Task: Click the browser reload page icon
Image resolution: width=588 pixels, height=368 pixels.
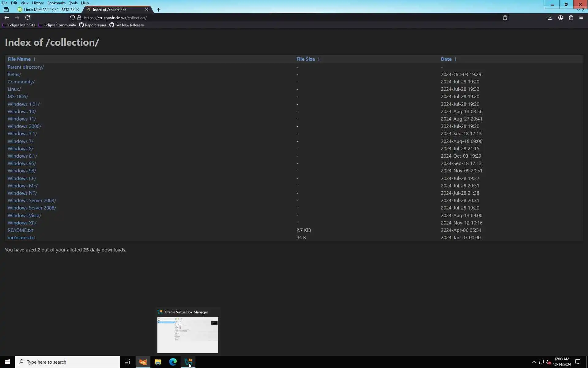Action: click(x=28, y=18)
